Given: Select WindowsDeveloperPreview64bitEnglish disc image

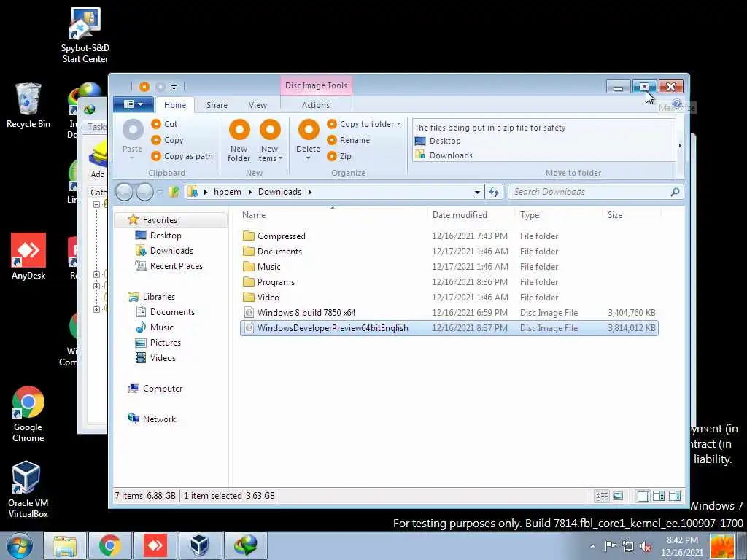Looking at the screenshot, I should coord(449,328).
